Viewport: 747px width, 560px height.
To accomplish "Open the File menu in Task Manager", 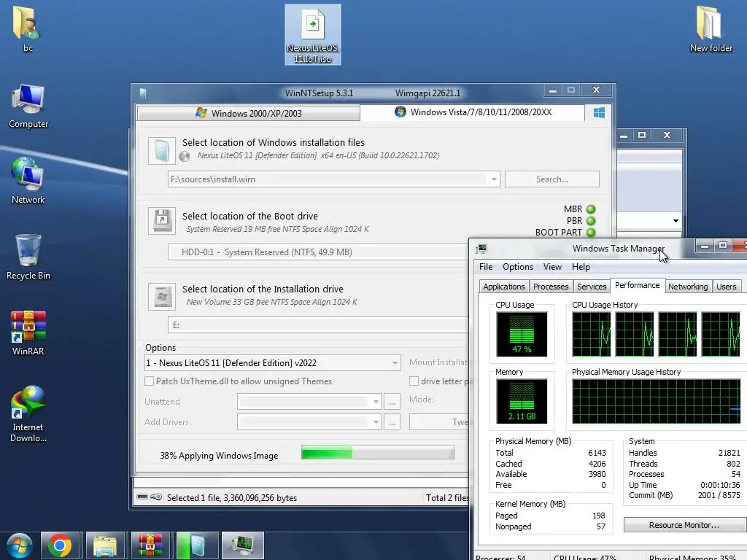I will point(485,267).
